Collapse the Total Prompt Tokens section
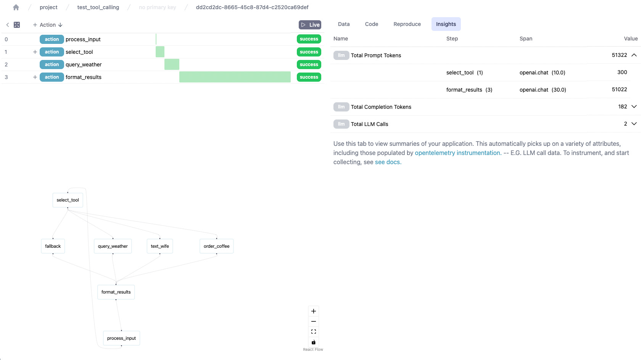 pyautogui.click(x=634, y=55)
